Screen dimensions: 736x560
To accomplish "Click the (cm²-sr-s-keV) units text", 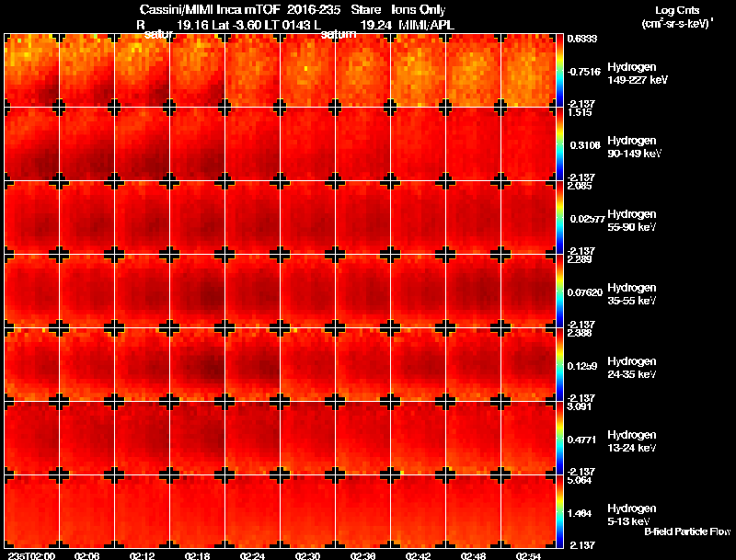I will pos(677,23).
